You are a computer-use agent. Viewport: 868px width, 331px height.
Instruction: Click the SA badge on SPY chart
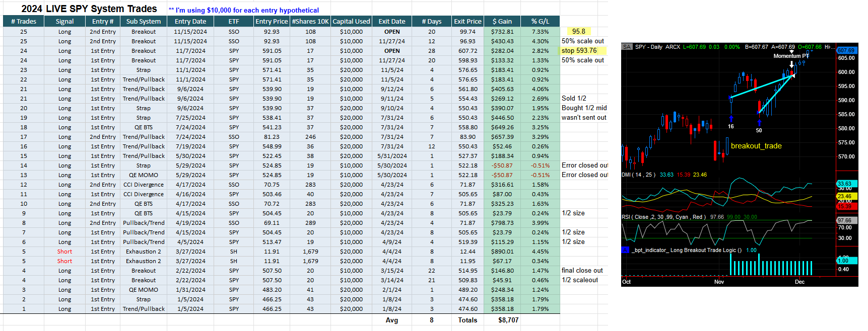[626, 47]
